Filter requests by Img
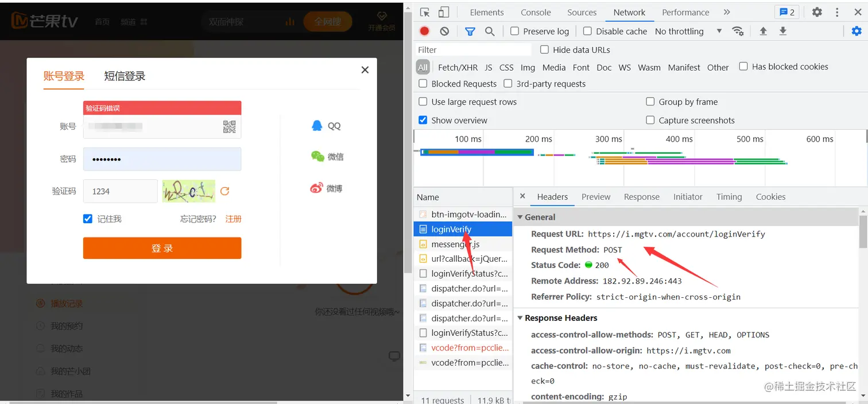868x404 pixels. tap(528, 67)
